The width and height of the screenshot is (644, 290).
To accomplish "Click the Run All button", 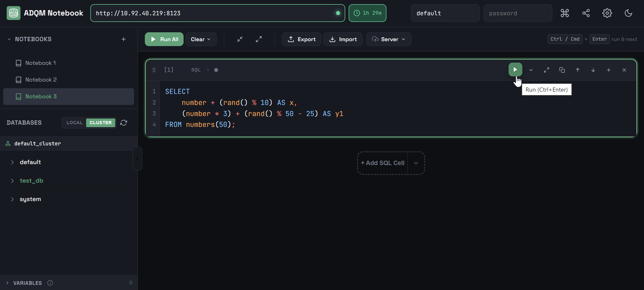I will coord(164,39).
